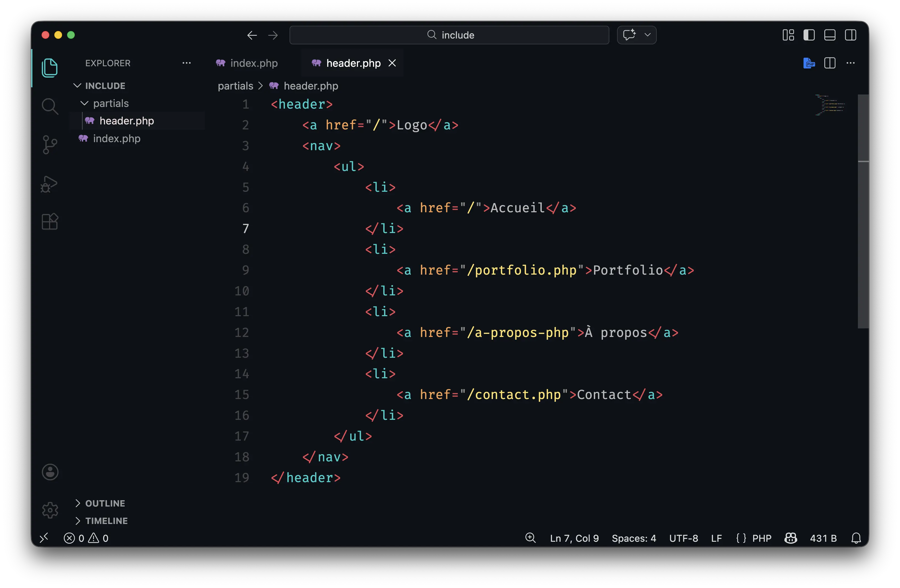Image resolution: width=900 pixels, height=588 pixels.
Task: Toggle the secondary side bar visibility
Action: pyautogui.click(x=850, y=35)
